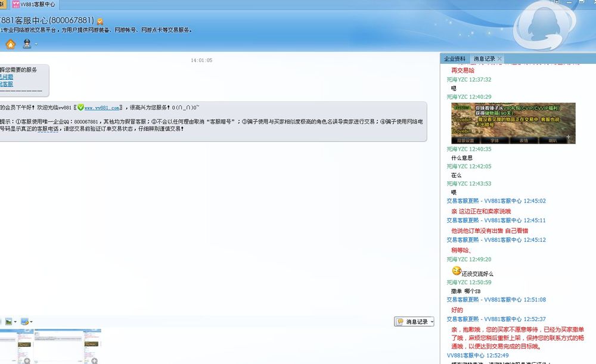Click the orange certification badge beside title
The width and height of the screenshot is (596, 364).
pyautogui.click(x=100, y=21)
